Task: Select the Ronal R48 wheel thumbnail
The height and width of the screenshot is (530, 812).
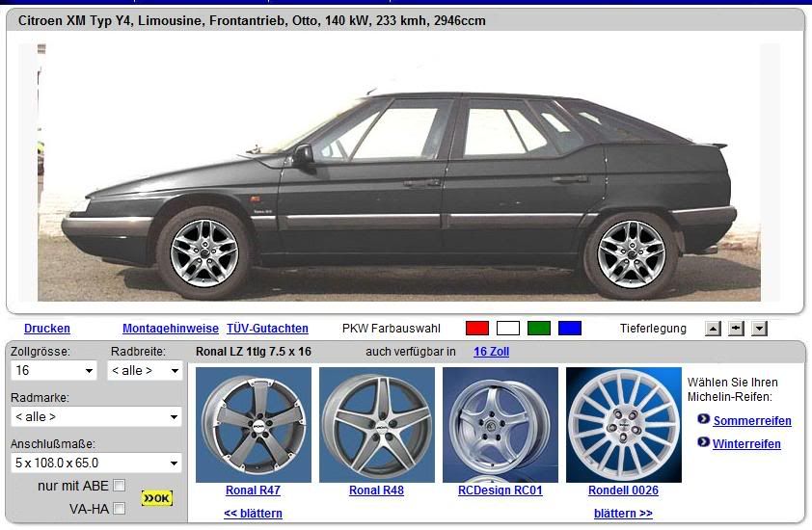Action: coord(377,425)
